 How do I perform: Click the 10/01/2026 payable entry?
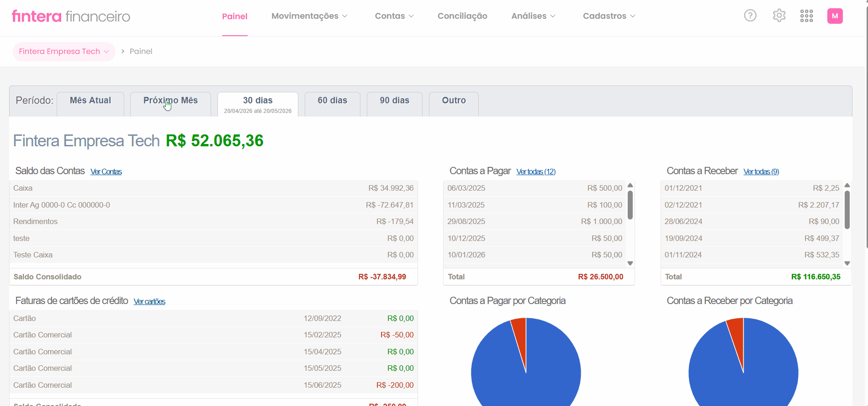point(535,255)
